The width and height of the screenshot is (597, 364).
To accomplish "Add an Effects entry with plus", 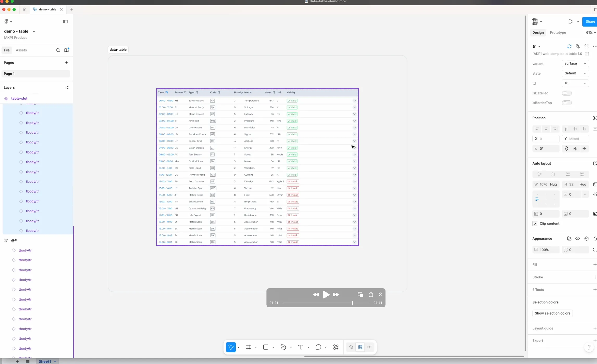I will point(595,290).
